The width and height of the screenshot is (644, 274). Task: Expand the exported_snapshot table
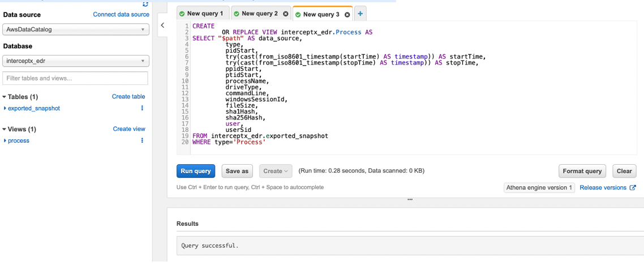[5, 108]
